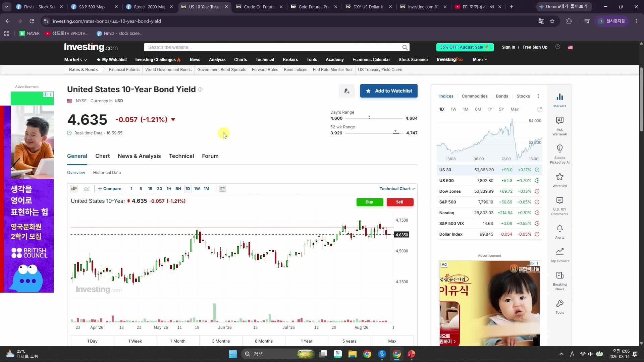Click info icon beside bond yield title
644x362 pixels.
click(x=200, y=89)
